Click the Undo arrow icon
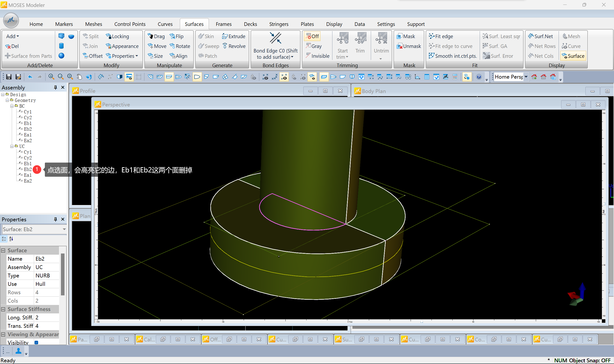This screenshot has height=364, width=614. (x=30, y=77)
